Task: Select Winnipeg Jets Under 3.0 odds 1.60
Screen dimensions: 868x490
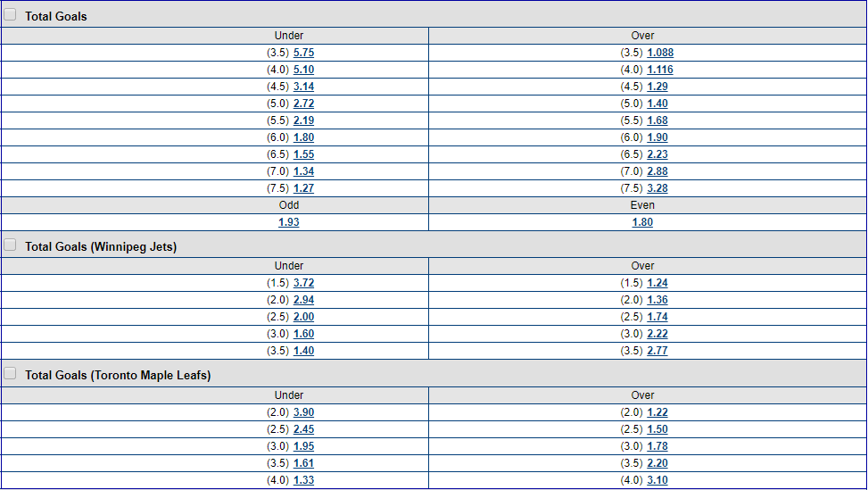Action: (x=303, y=334)
